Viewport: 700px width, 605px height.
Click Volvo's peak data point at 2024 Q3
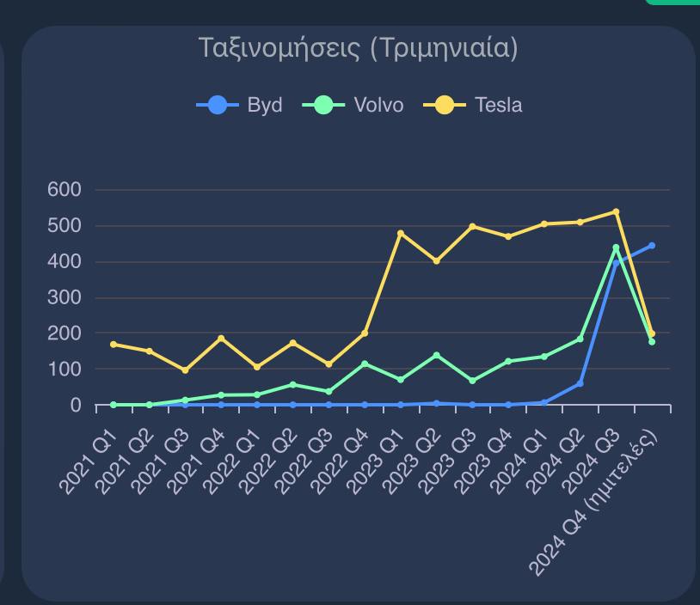click(616, 247)
